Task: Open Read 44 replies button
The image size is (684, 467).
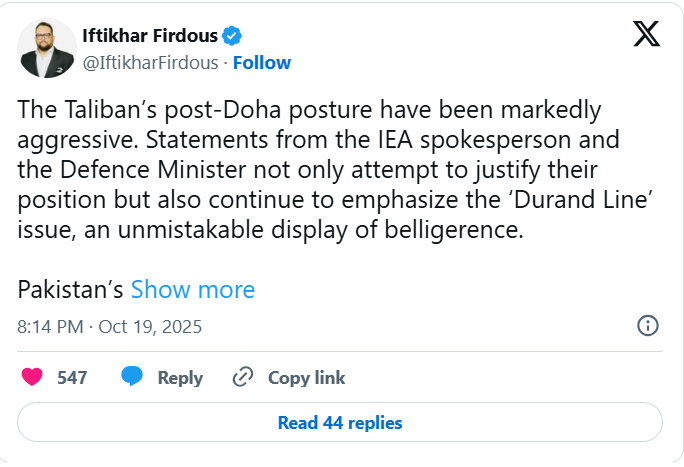Action: point(340,423)
